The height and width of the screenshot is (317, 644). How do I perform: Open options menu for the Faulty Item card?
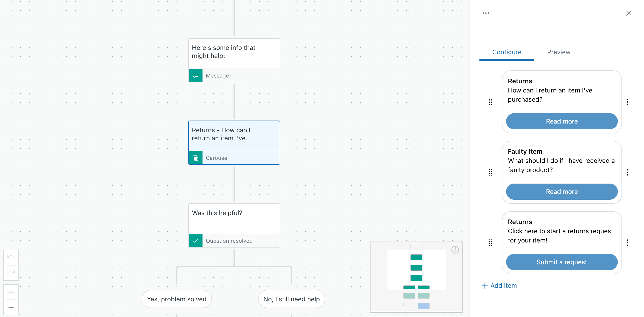(628, 172)
